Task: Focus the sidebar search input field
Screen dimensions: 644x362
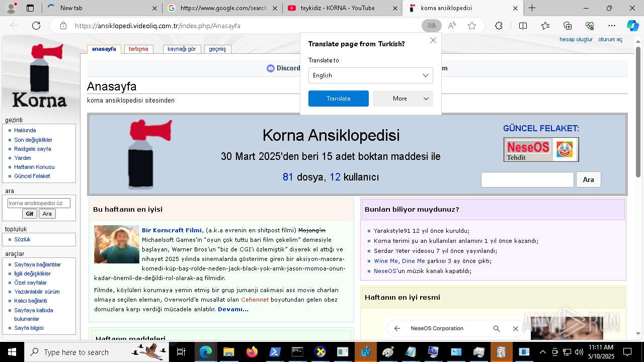Action: pyautogui.click(x=39, y=203)
